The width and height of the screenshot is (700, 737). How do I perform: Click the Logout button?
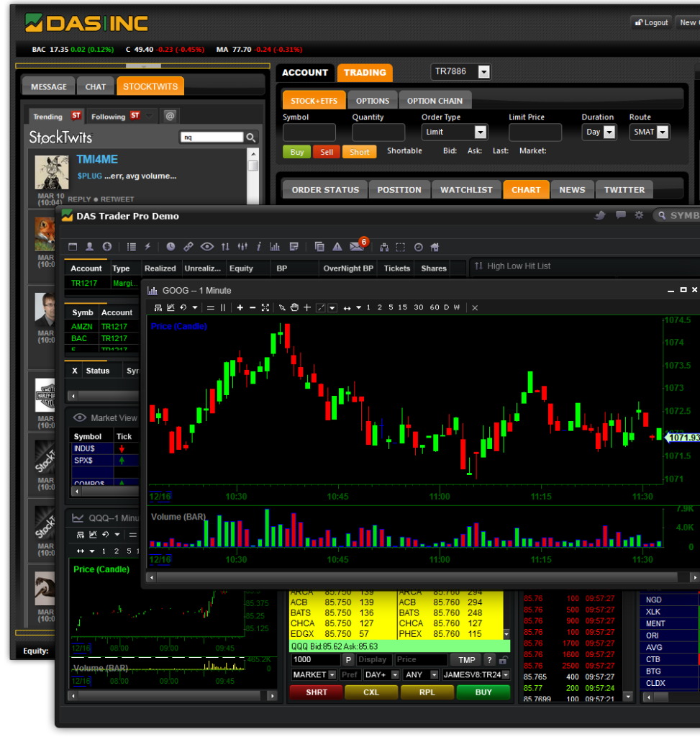click(651, 22)
